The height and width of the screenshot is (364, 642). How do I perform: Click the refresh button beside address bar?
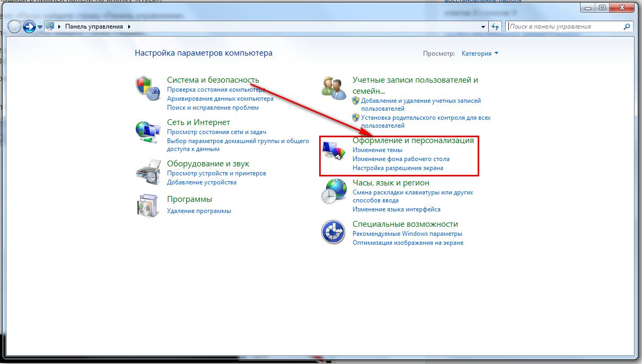[496, 26]
